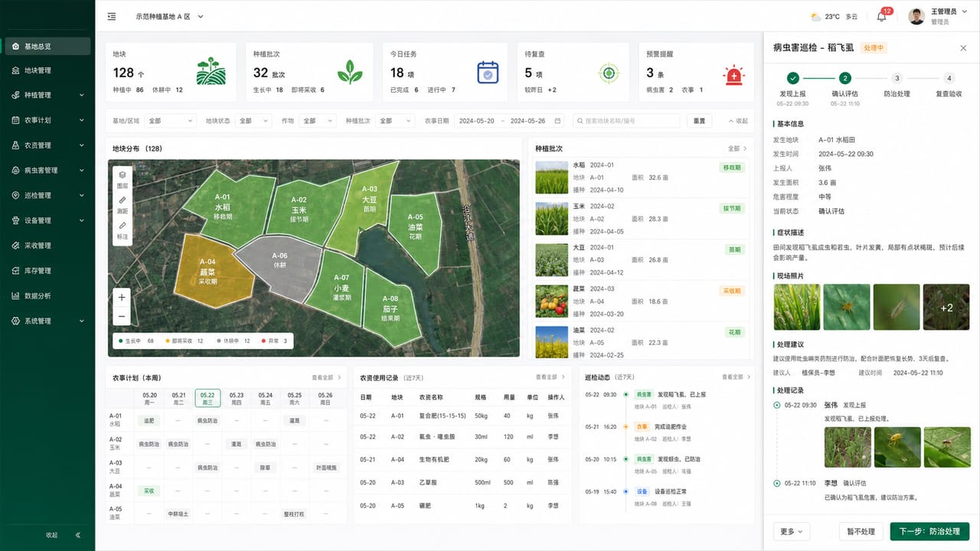Zoom in the plot map with plus button

point(122,297)
